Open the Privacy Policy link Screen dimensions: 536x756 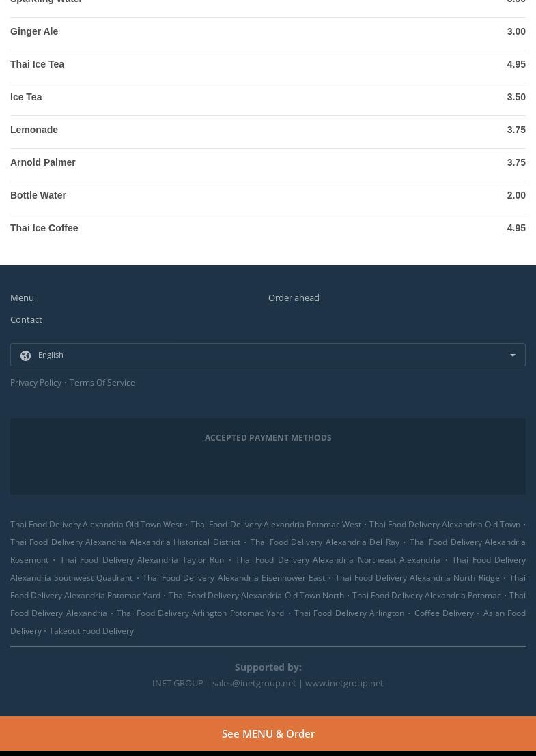(36, 382)
